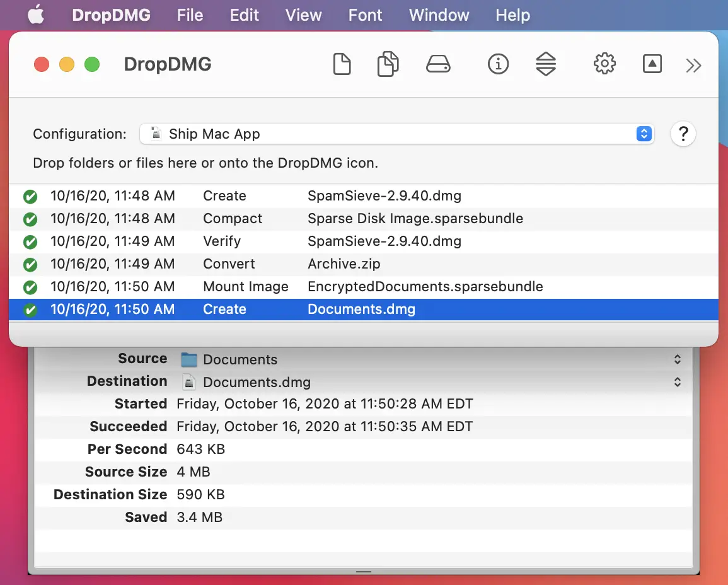728x585 pixels.
Task: Click the Started date value
Action: coord(325,404)
